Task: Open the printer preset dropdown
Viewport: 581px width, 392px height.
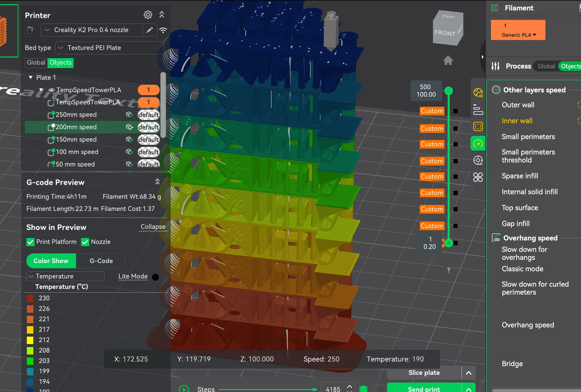Action: (92, 30)
